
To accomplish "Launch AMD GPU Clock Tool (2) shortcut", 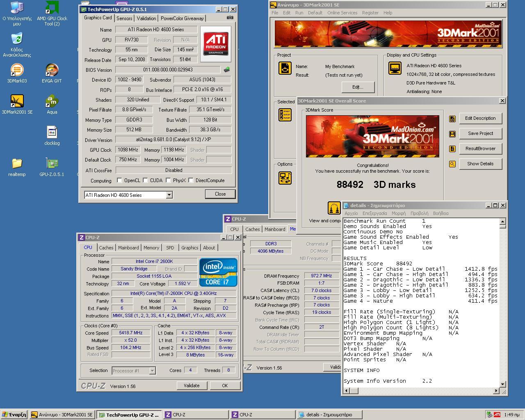I will [52, 14].
